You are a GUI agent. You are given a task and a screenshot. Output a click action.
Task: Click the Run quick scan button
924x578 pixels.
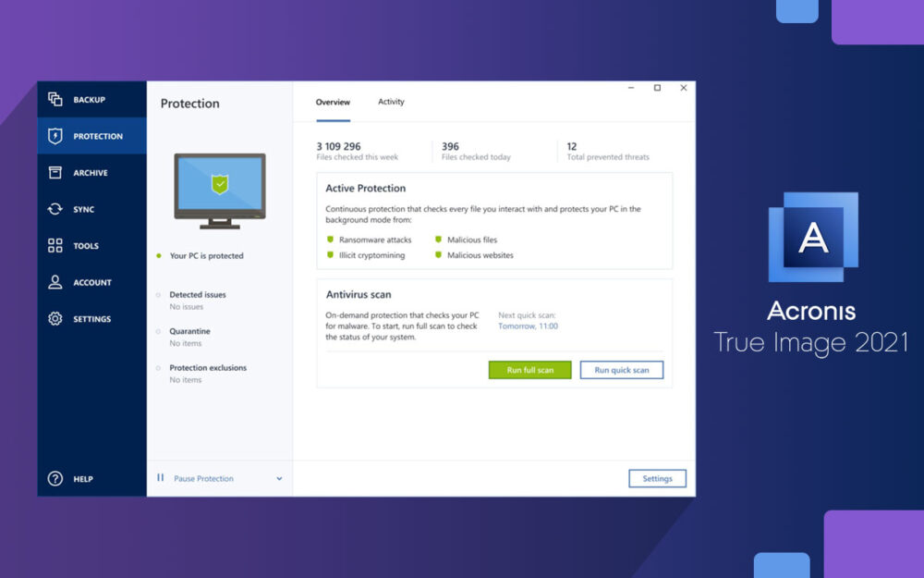(621, 370)
